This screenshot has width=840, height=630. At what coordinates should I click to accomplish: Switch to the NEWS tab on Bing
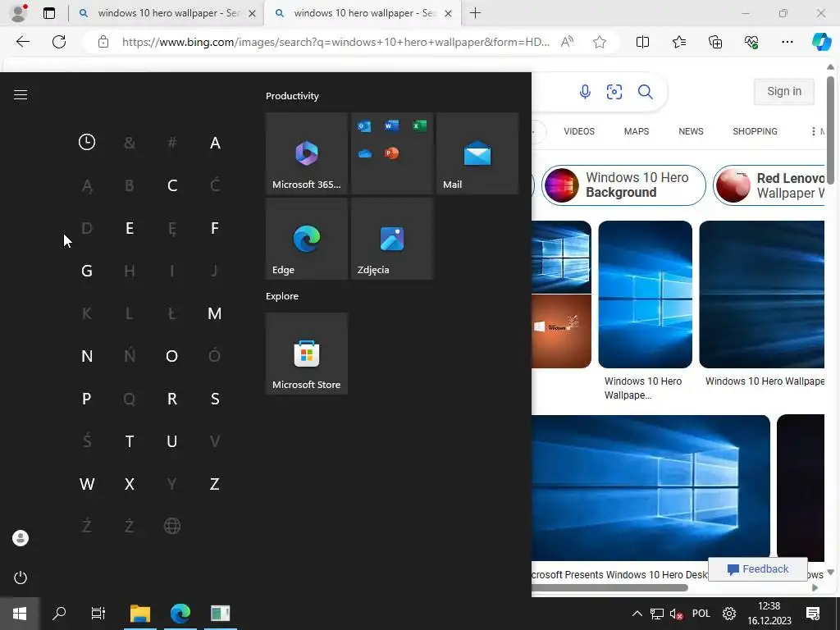(x=691, y=131)
